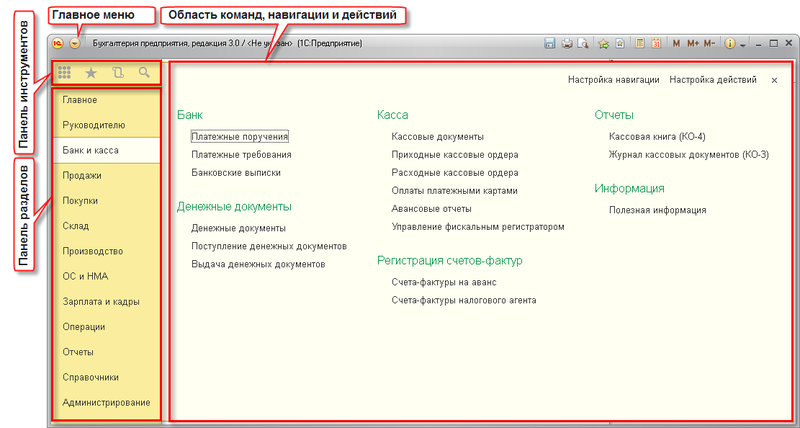800x428 pixels.
Task: Open Банковские выписки link
Action: pyautogui.click(x=236, y=172)
